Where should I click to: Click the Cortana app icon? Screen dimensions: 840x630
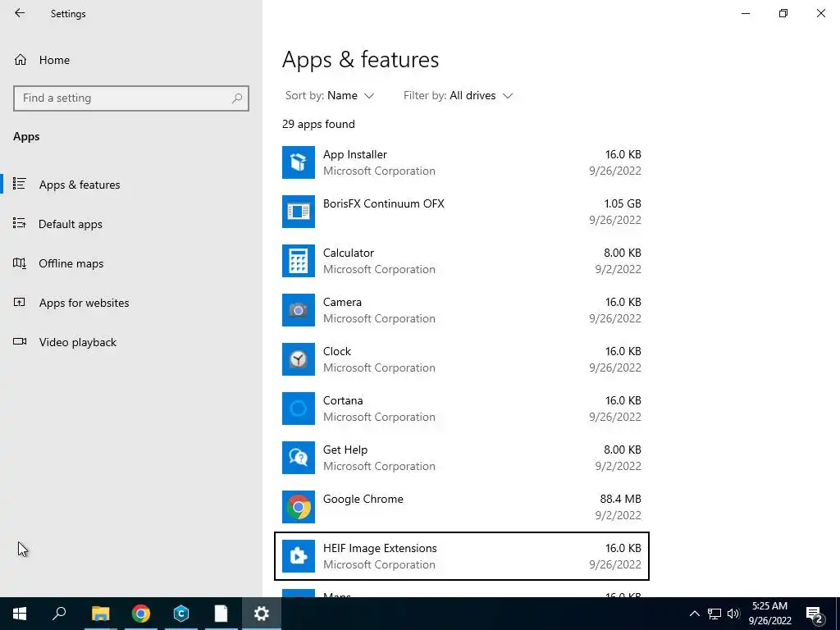[x=299, y=409]
